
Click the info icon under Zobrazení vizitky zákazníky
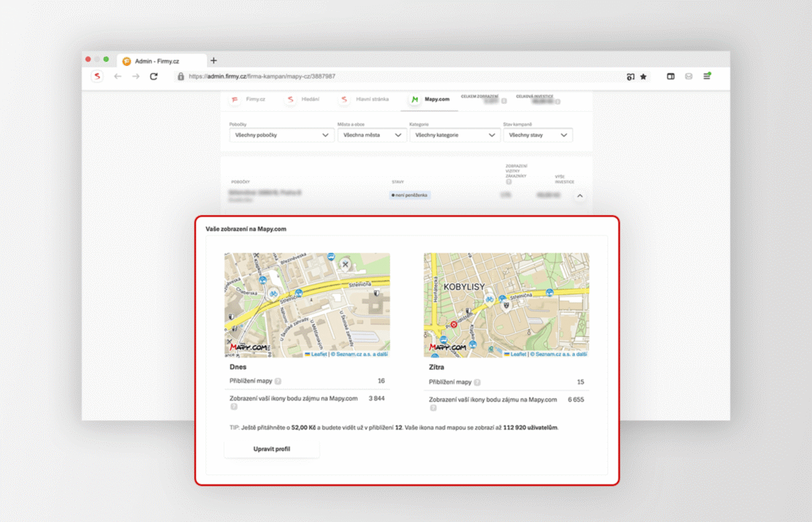tap(508, 182)
